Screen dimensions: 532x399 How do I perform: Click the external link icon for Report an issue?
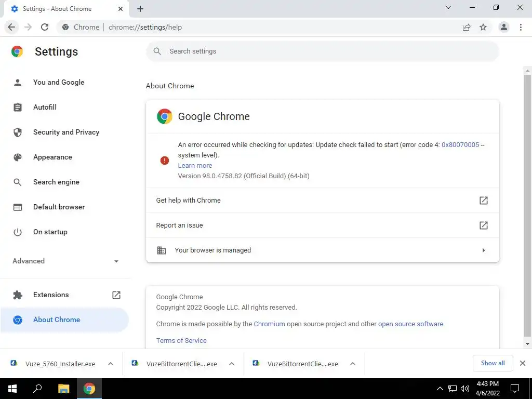[484, 225]
